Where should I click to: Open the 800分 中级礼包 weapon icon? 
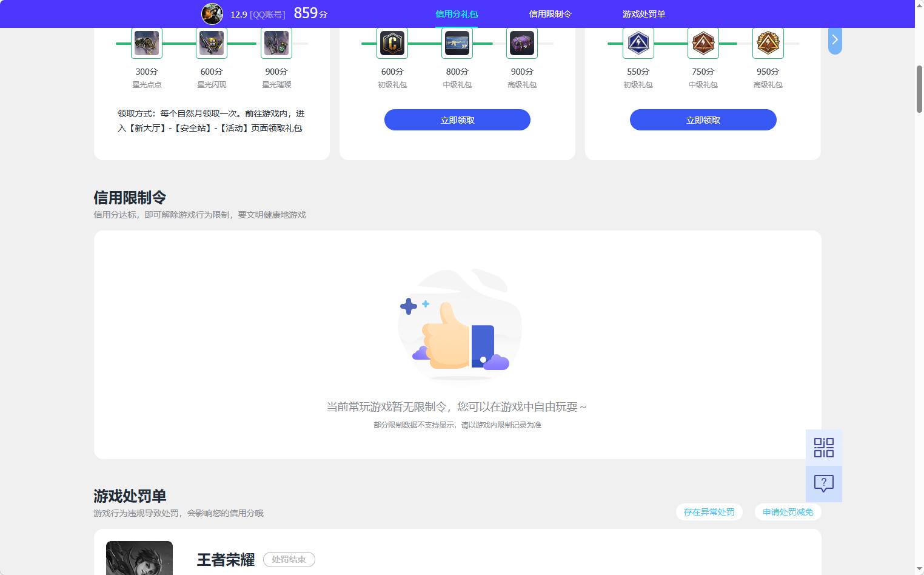457,43
